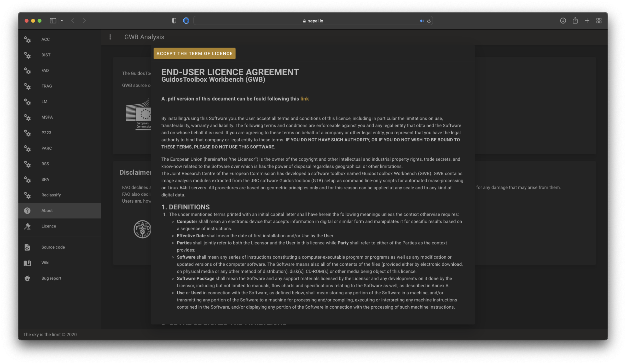Click the Bug report bug icon
Viewport: 626px width, 364px height.
tap(27, 278)
